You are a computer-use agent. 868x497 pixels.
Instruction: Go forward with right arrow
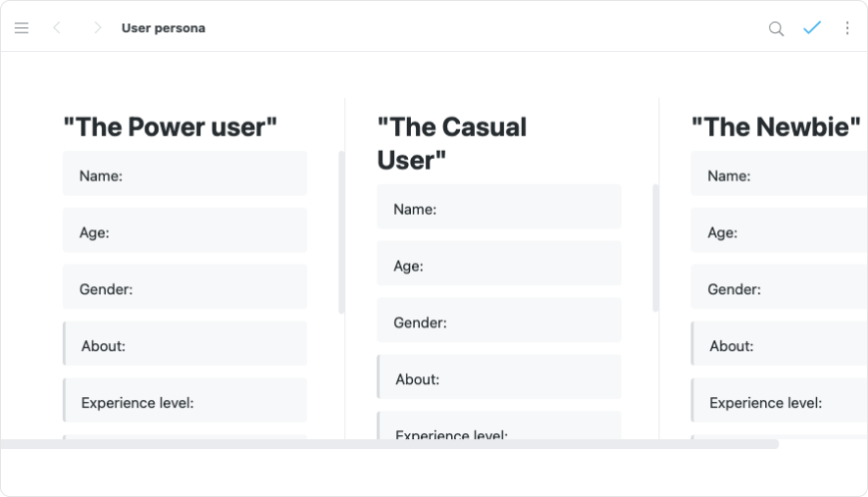(x=97, y=28)
